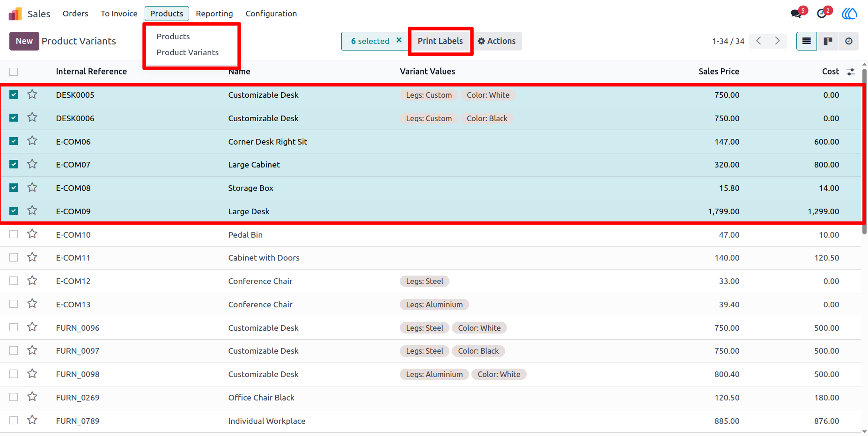
Task: Go to the next page arrow
Action: tap(778, 41)
